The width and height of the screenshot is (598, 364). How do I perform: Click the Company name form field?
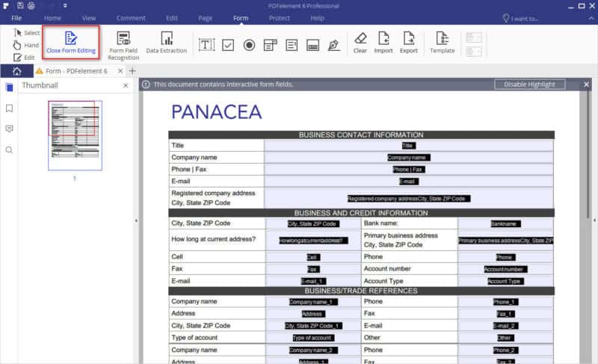(408, 158)
